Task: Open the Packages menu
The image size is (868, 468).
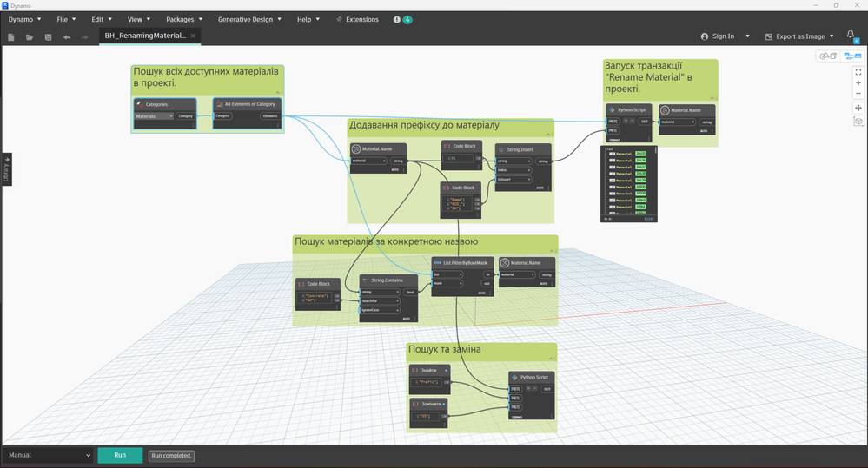Action: 183,19
